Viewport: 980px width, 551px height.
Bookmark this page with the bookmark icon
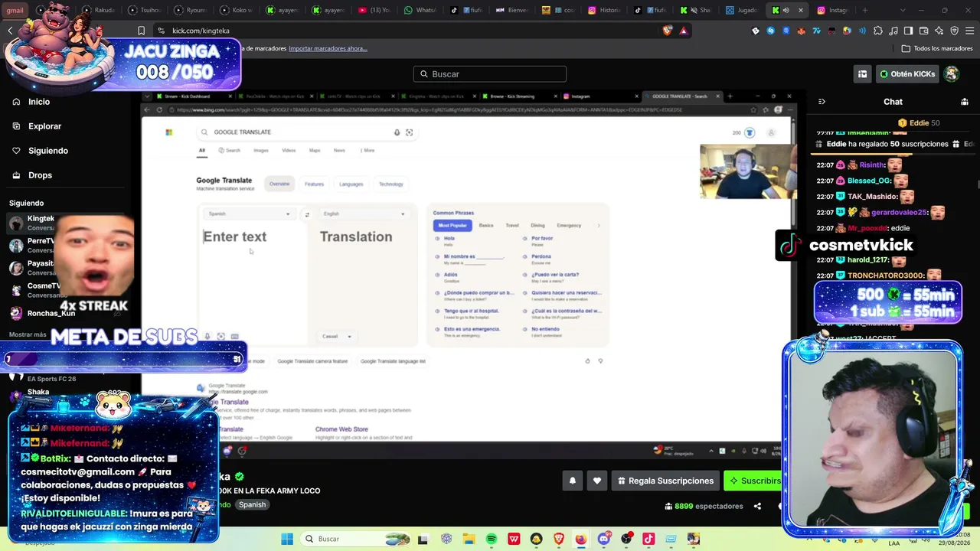(141, 31)
